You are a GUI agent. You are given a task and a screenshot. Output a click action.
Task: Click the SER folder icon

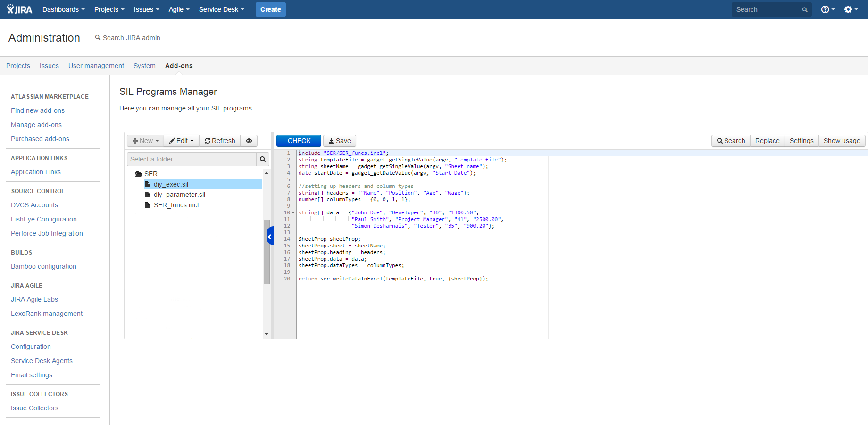139,174
